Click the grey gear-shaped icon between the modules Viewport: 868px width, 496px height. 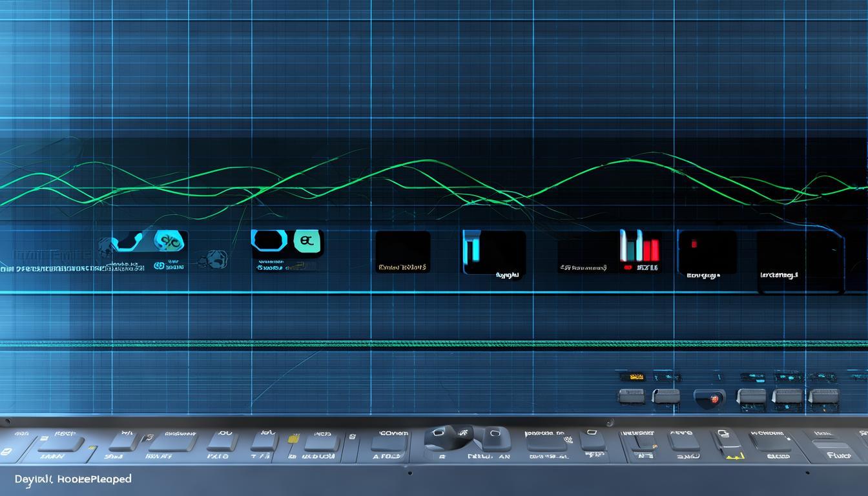point(211,259)
